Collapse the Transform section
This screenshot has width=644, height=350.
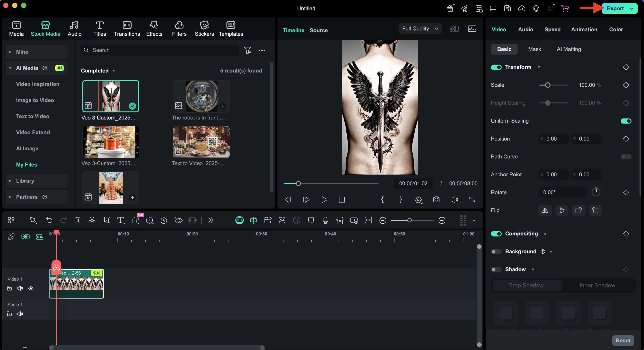(539, 67)
